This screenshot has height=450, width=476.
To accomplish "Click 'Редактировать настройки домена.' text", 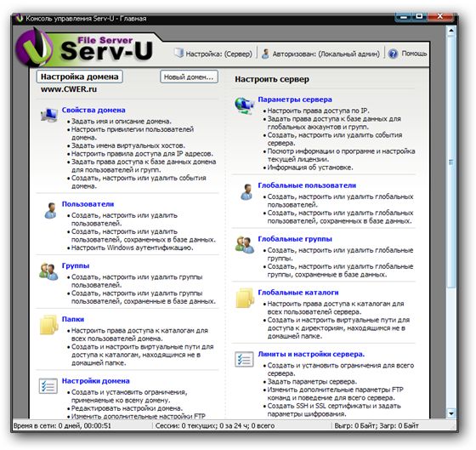I will [x=127, y=408].
